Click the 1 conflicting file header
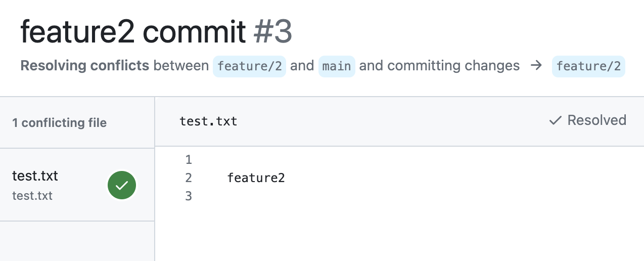 tap(59, 123)
